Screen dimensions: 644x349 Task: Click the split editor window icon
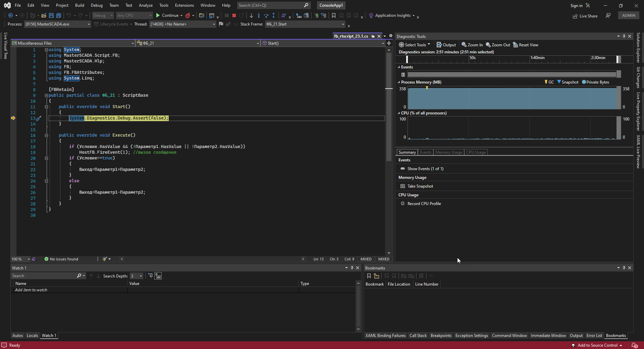click(x=389, y=43)
